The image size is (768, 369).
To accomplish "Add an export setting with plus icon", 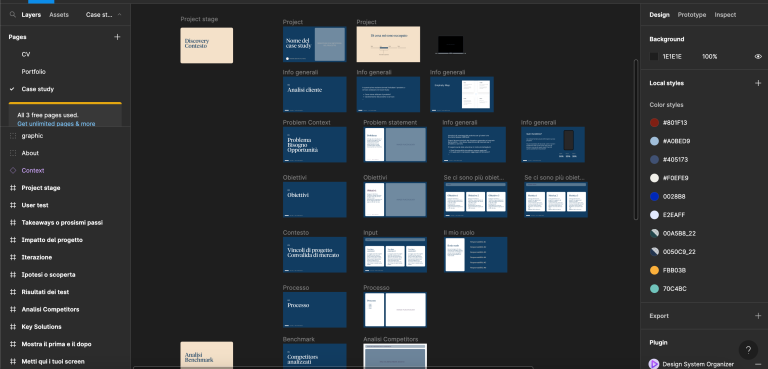I will pos(758,316).
